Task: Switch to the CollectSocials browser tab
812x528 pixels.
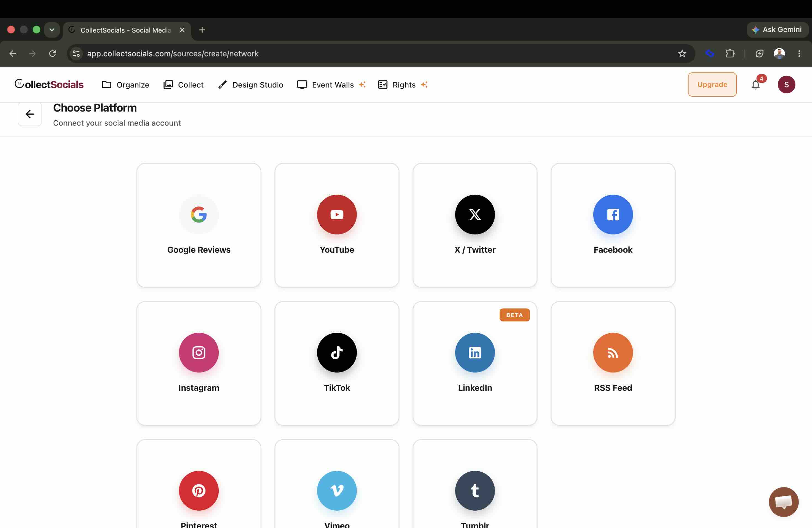Action: coord(126,30)
